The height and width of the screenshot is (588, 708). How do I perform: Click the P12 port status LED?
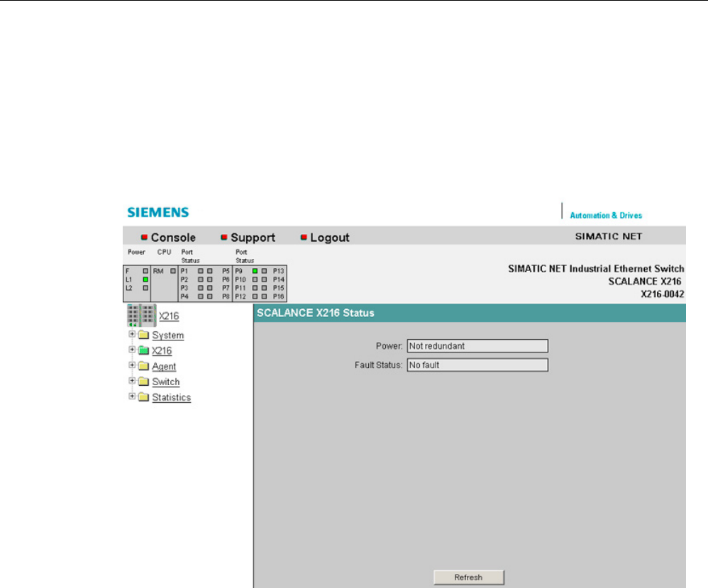click(x=255, y=296)
